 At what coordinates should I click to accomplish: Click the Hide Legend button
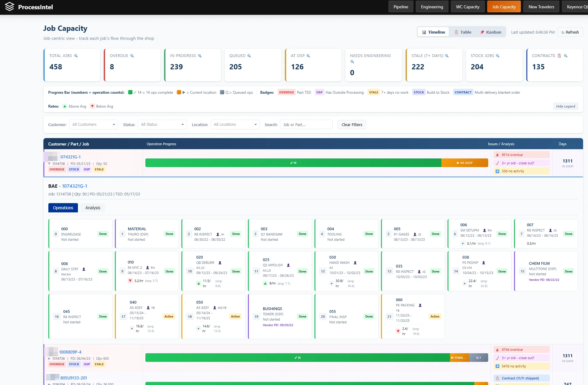point(566,106)
